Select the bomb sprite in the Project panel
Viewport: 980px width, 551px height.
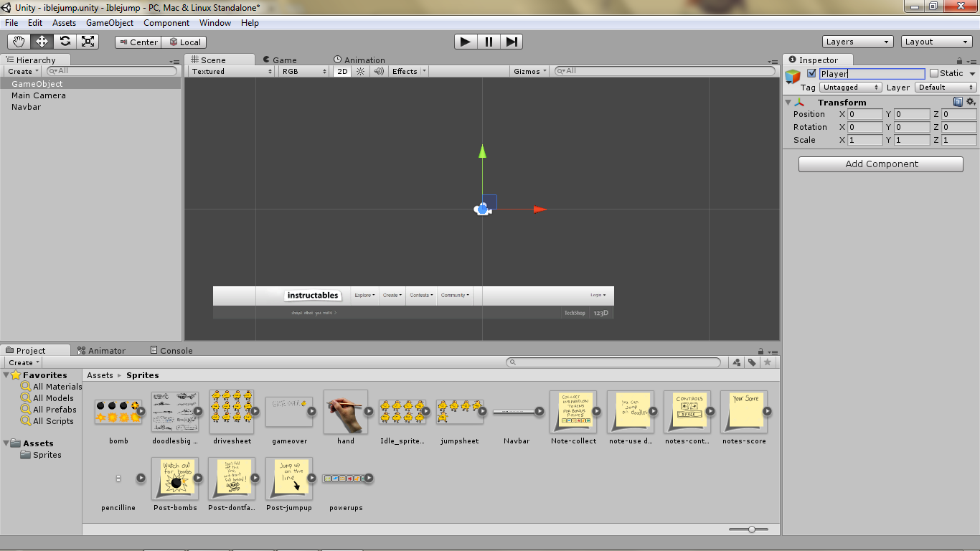(x=118, y=413)
